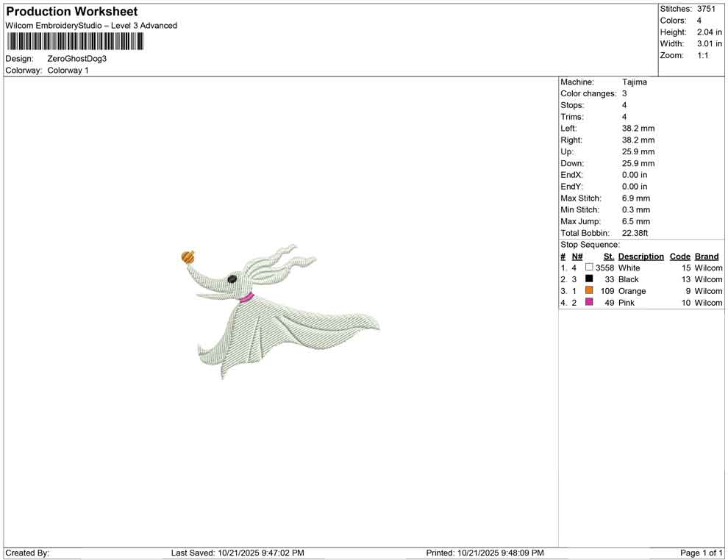728x560 pixels.
Task: Click the Black thread color swatch
Action: click(x=589, y=279)
